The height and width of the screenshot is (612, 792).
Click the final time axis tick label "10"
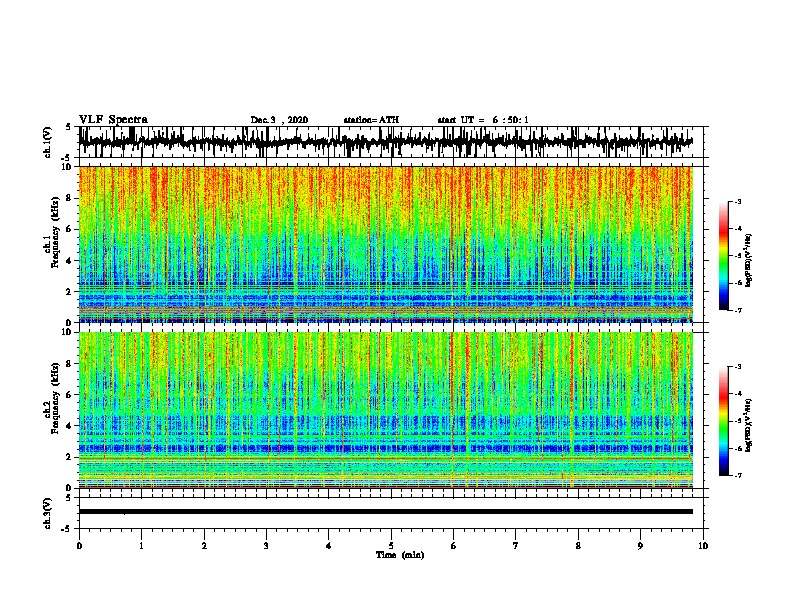click(703, 546)
